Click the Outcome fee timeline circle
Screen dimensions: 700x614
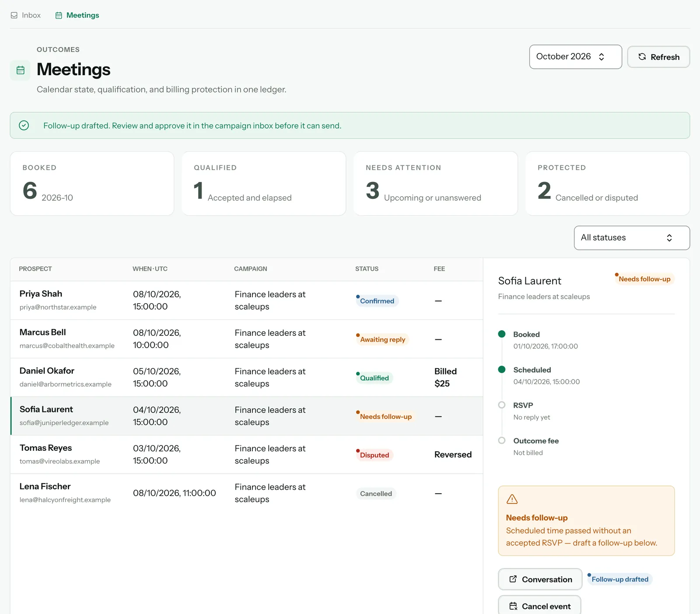[502, 440]
